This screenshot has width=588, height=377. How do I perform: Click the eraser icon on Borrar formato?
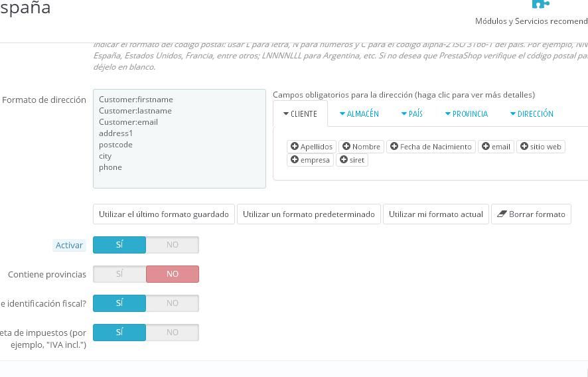pos(502,214)
